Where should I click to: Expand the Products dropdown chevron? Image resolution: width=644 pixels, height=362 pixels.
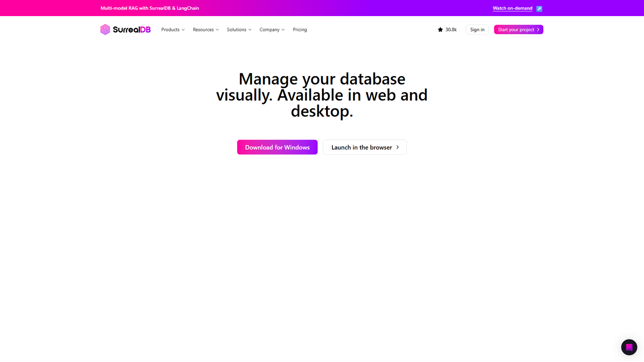183,30
